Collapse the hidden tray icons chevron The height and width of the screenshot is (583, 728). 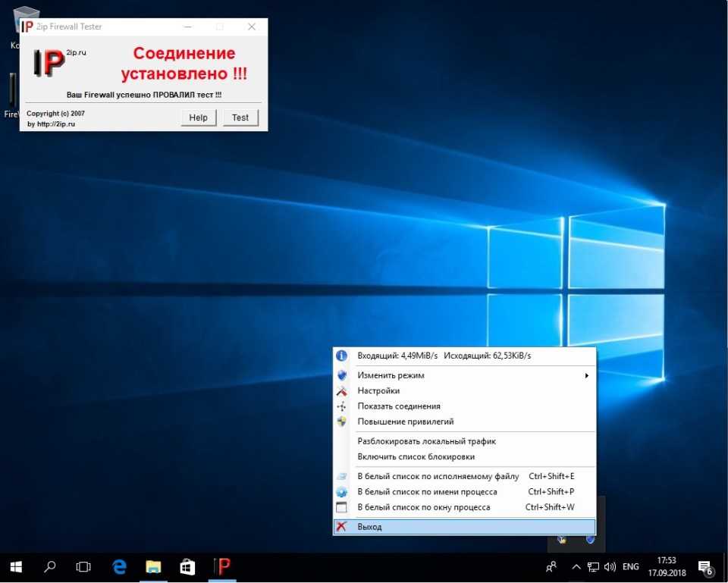click(576, 567)
